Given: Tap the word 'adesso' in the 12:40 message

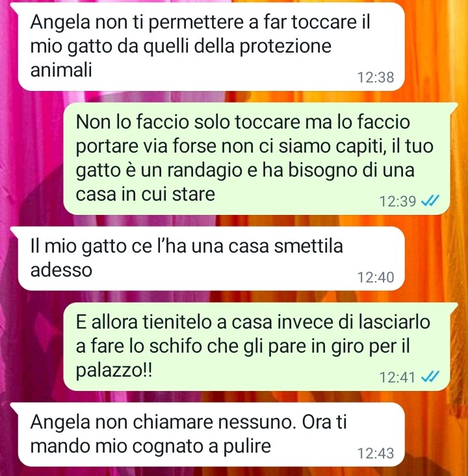Looking at the screenshot, I should (x=61, y=270).
